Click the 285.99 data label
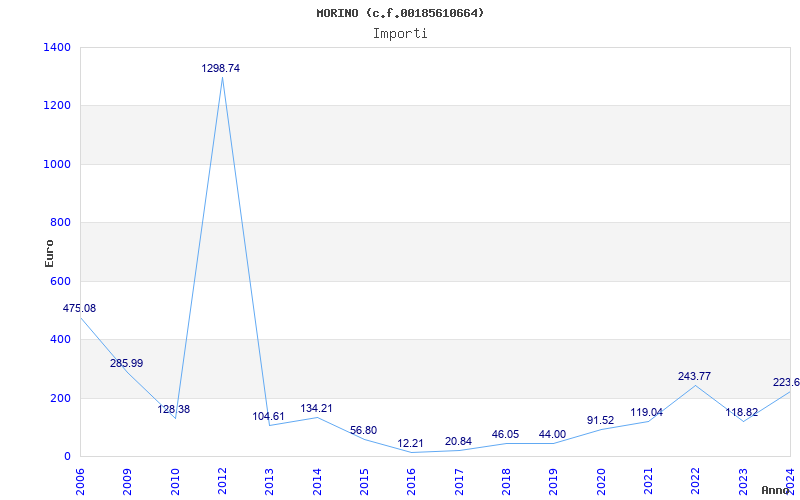 click(x=127, y=363)
